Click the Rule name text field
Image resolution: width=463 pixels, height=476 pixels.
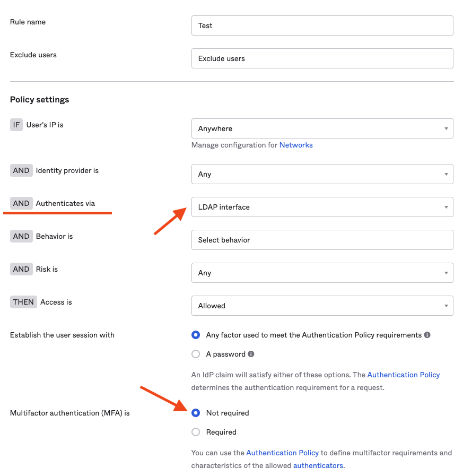[322, 25]
